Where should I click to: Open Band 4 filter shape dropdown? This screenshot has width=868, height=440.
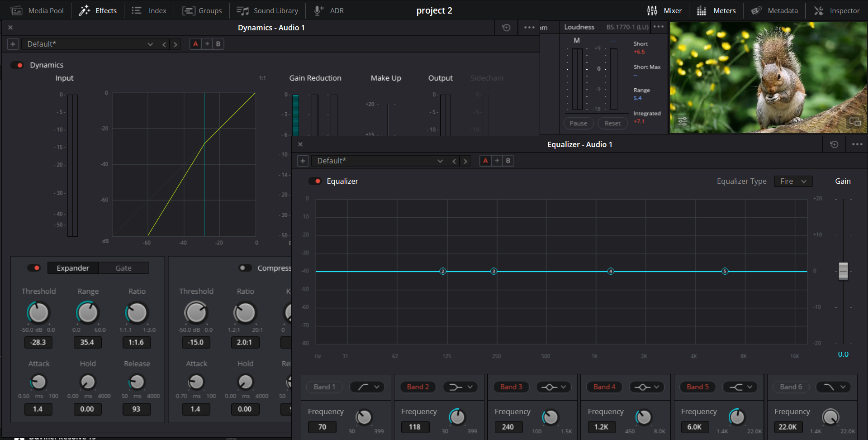pyautogui.click(x=647, y=387)
